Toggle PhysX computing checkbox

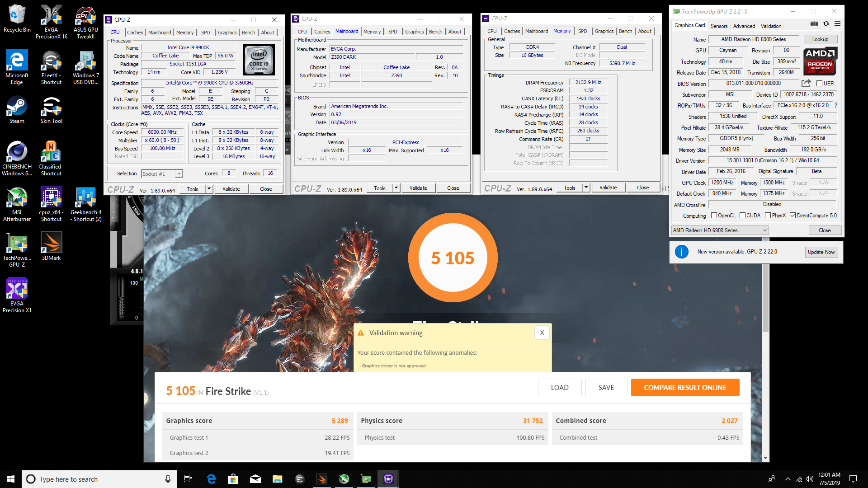[768, 216]
